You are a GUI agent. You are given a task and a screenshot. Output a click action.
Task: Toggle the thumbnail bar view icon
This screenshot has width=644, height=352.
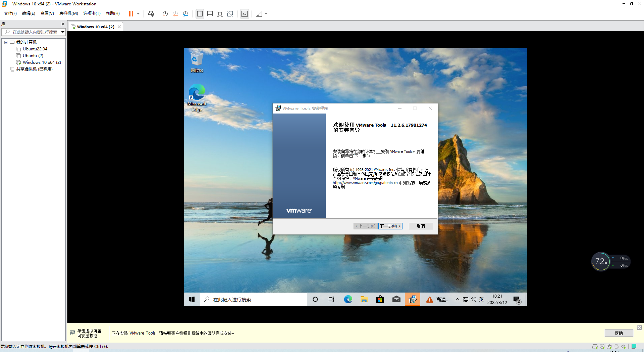(x=210, y=14)
